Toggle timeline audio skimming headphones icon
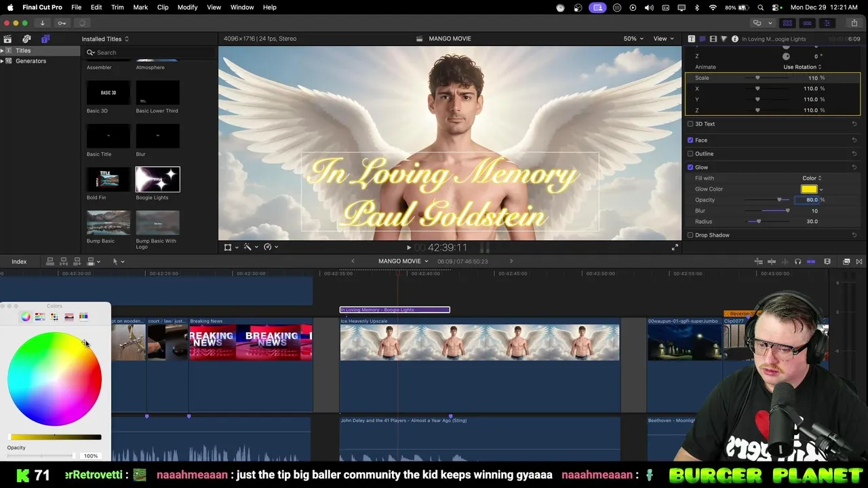Viewport: 868px width, 488px height. click(797, 262)
